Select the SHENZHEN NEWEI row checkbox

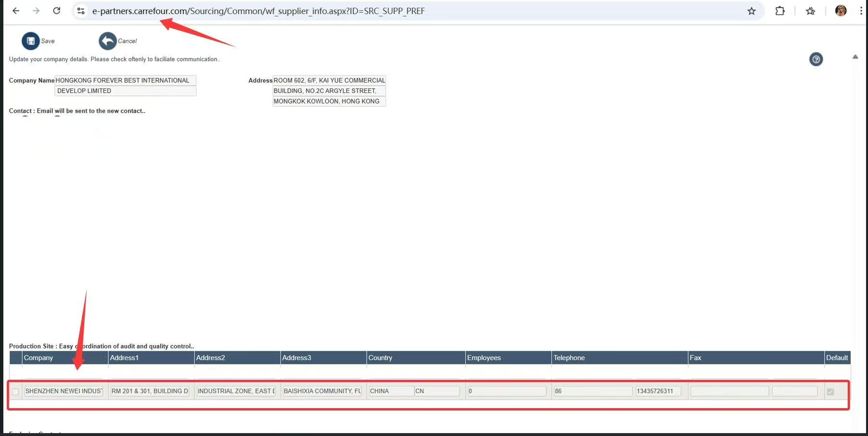coord(15,391)
